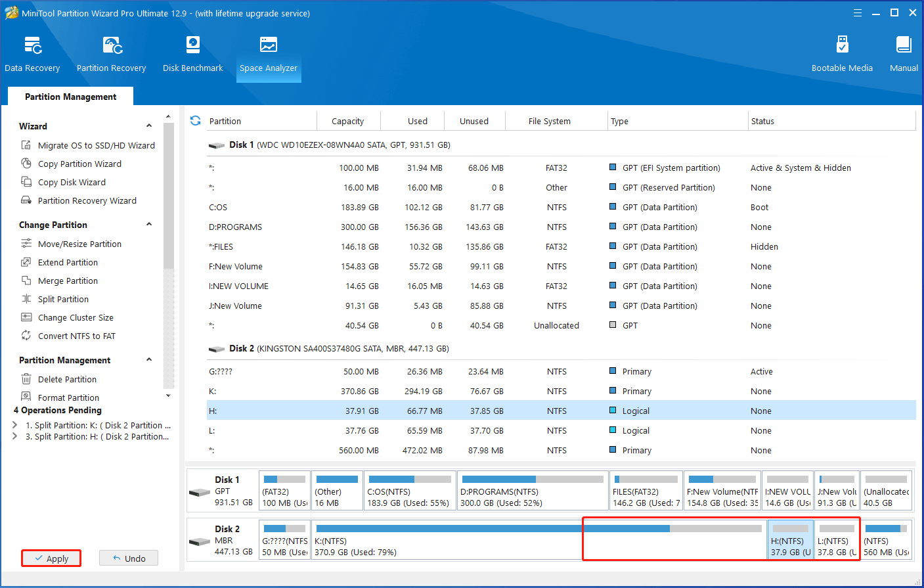This screenshot has height=588, width=924.
Task: Select the Disk 2 KINGSTON header row
Action: [x=561, y=348]
